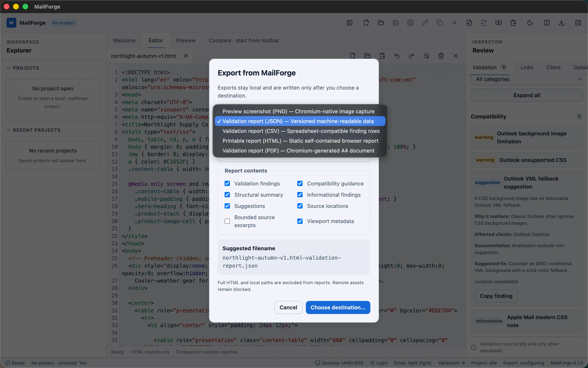
Task: Uncheck the Structural summary checkbox
Action: [x=227, y=195]
